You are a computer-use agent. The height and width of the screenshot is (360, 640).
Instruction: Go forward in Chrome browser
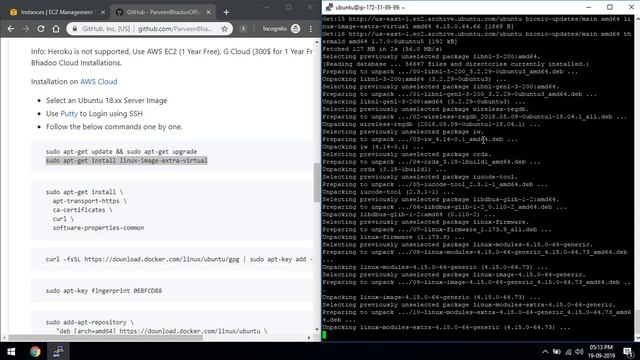[26, 29]
